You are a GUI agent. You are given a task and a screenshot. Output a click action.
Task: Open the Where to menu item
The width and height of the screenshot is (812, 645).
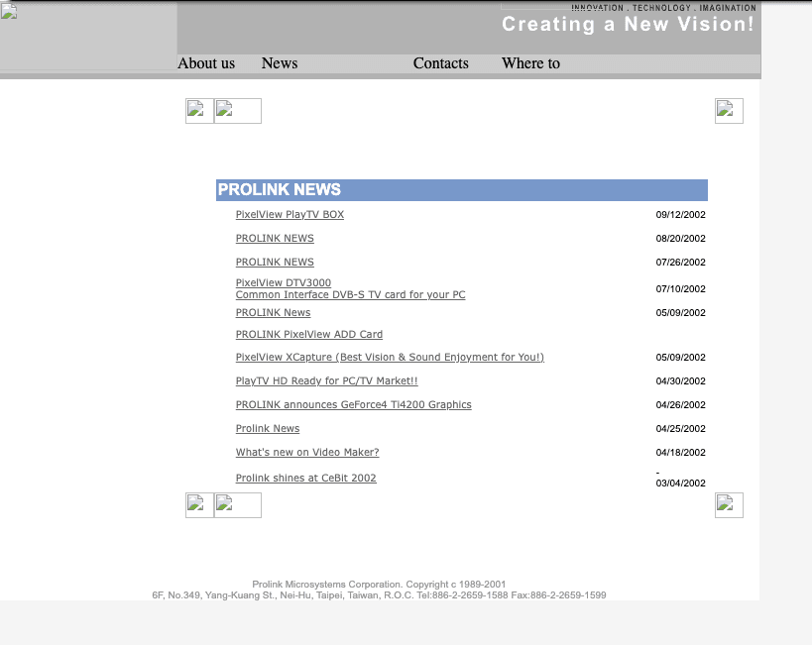(530, 63)
